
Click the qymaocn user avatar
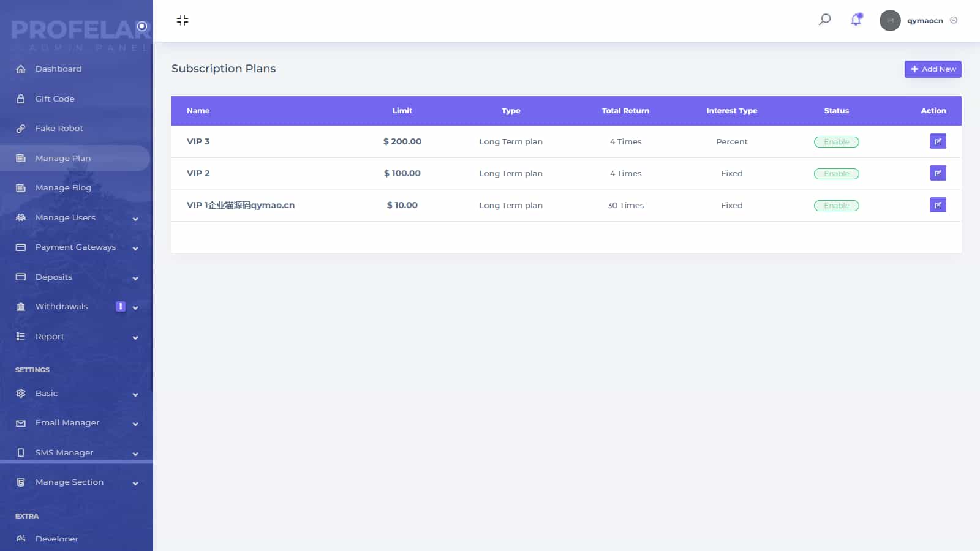(x=890, y=20)
